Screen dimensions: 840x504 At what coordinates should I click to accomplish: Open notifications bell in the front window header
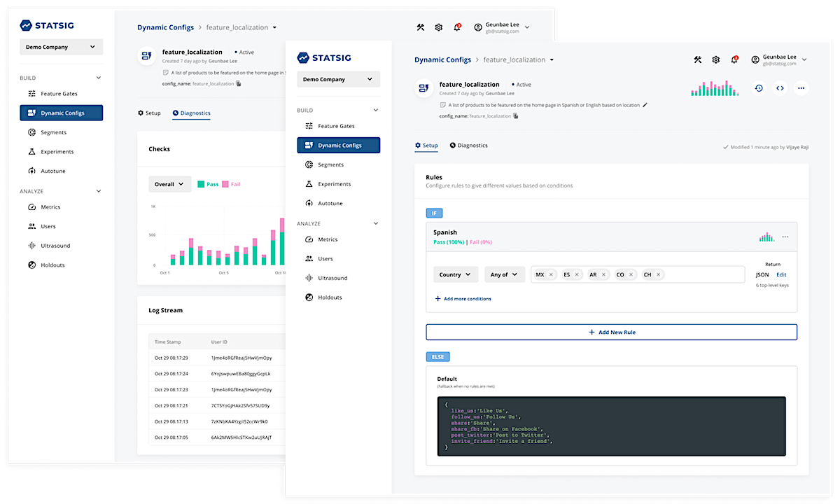734,59
